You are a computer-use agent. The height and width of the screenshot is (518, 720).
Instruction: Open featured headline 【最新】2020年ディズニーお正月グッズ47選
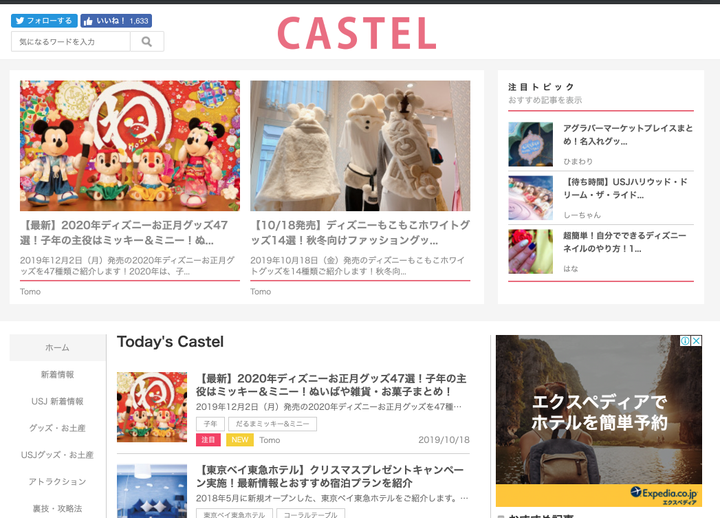click(x=124, y=232)
